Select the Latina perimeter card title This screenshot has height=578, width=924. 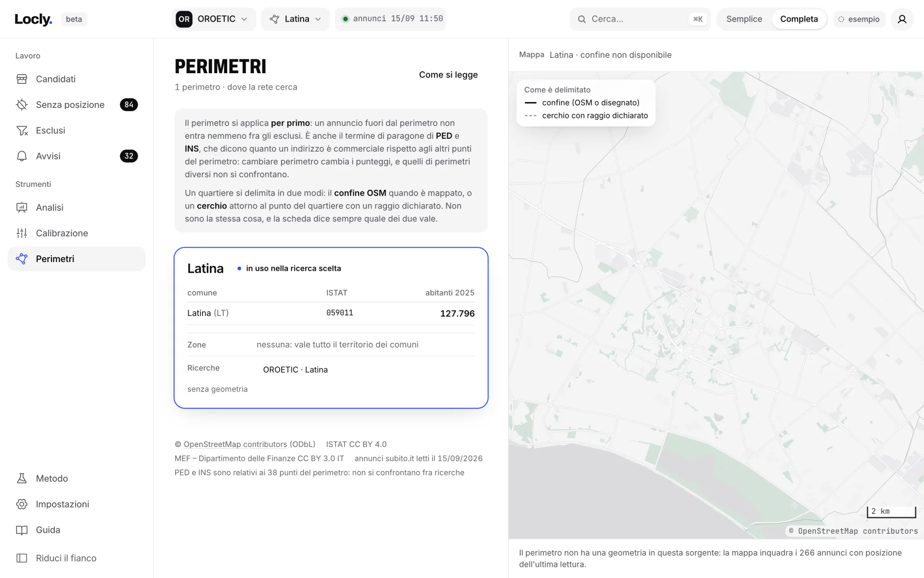coord(205,268)
